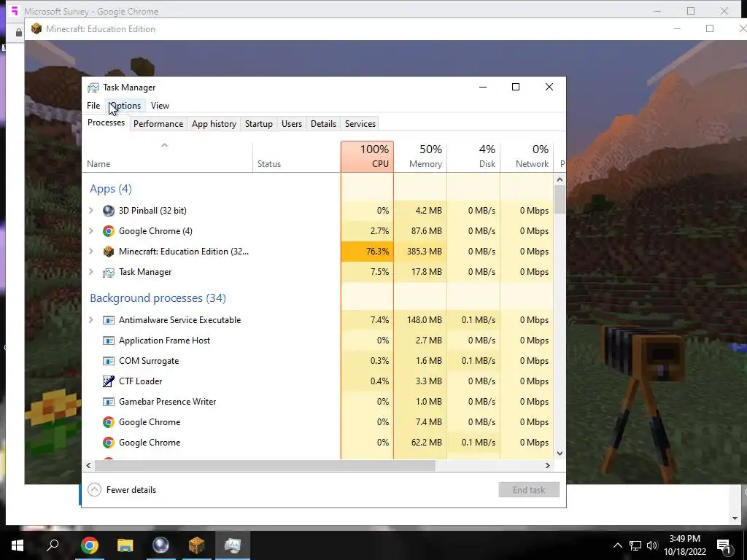The image size is (747, 560).
Task: Click the Chrome icon with 7.4 MB memory
Action: pos(109,422)
